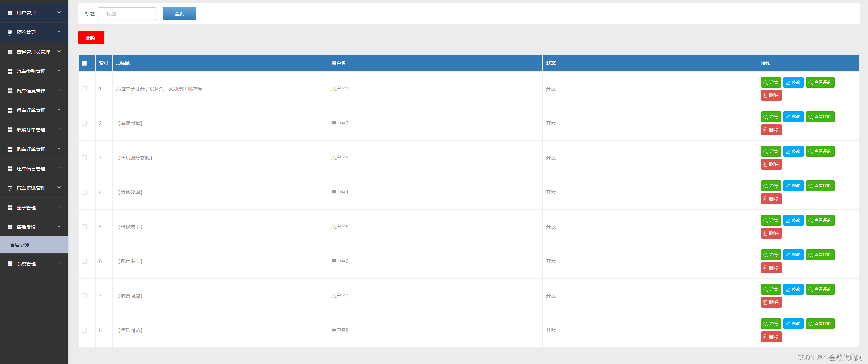Check the checkbox for 【售后服务态度】 row
Image resolution: width=868 pixels, height=364 pixels.
tap(84, 158)
